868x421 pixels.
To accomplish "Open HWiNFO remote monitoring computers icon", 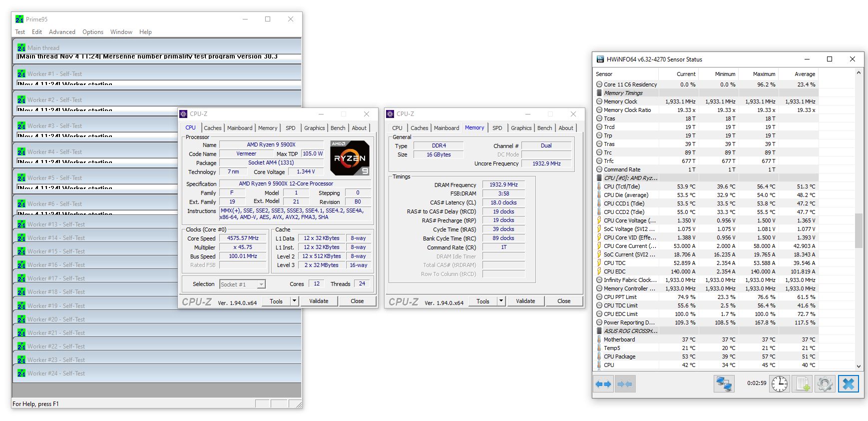I will click(x=724, y=384).
